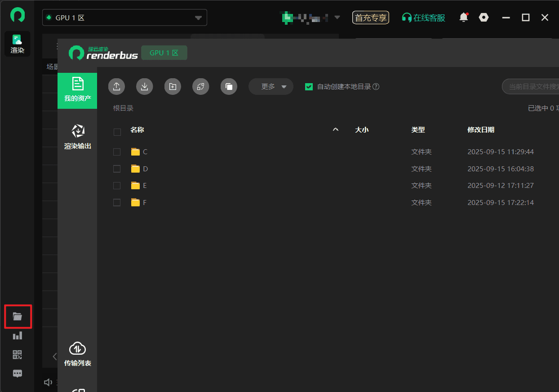Image resolution: width=559 pixels, height=392 pixels.
Task: Open the statistics bar chart icon
Action: coord(18,336)
